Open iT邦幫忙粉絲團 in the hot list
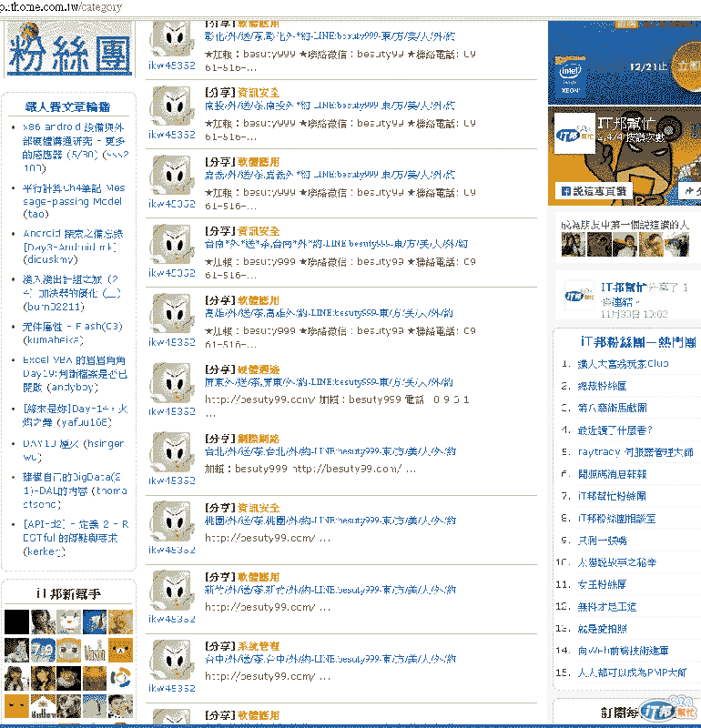Screen dimensions: 701x728 [612, 496]
